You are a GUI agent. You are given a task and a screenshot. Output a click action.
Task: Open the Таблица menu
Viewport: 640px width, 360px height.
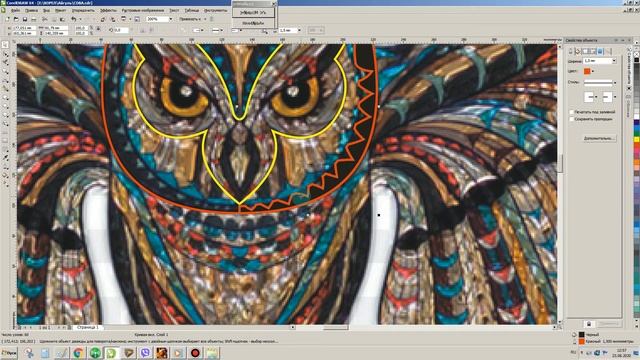(x=191, y=10)
